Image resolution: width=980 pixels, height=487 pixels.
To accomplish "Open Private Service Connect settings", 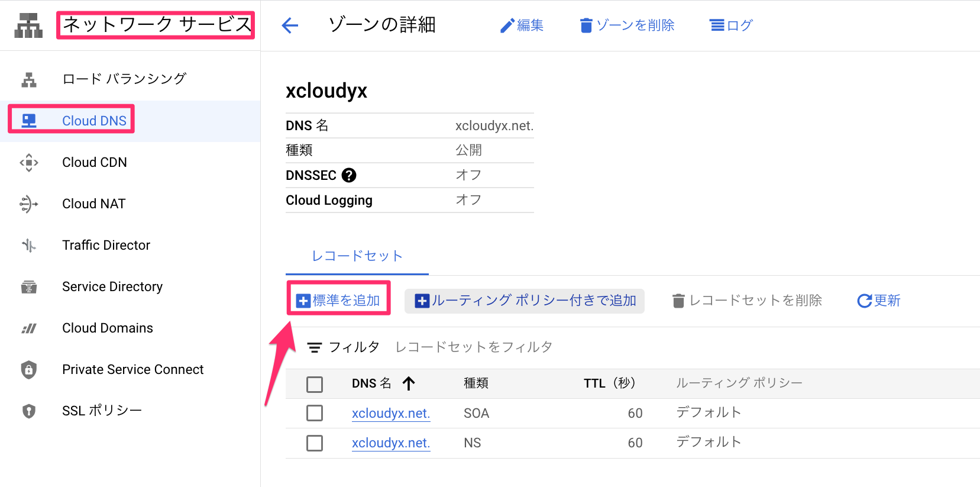I will [132, 369].
